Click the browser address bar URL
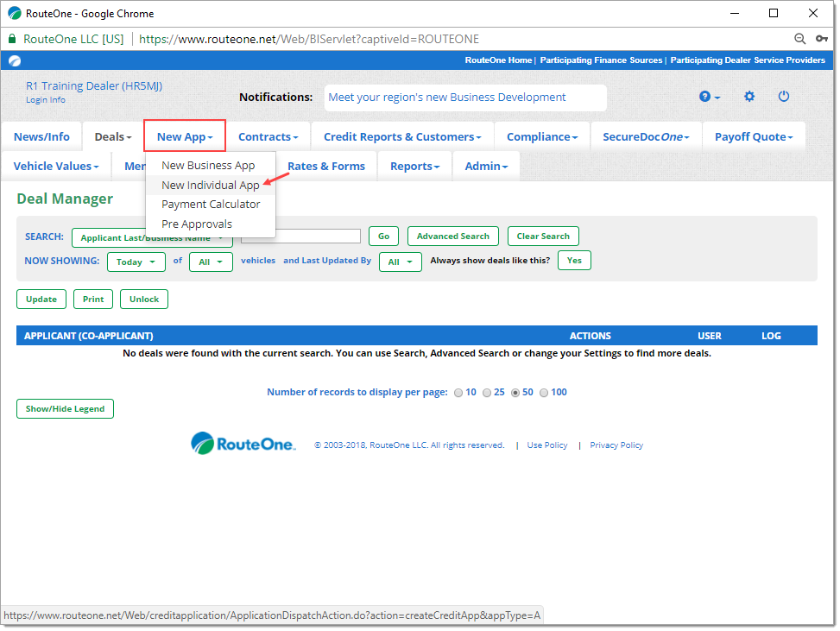 pos(309,39)
